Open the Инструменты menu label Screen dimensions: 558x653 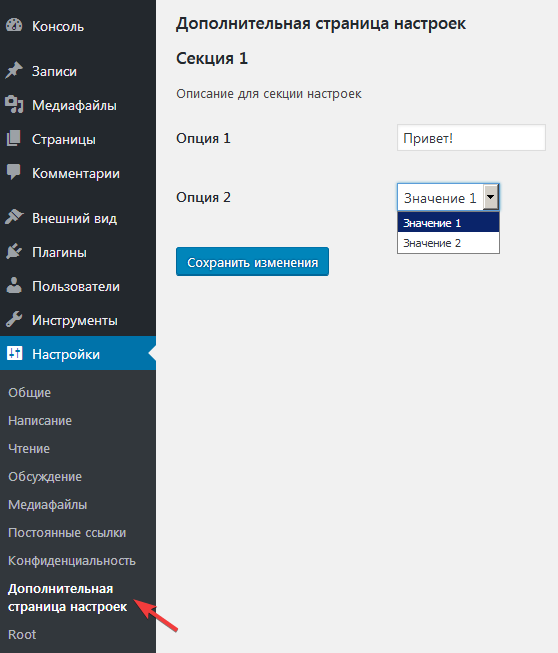pos(75,320)
